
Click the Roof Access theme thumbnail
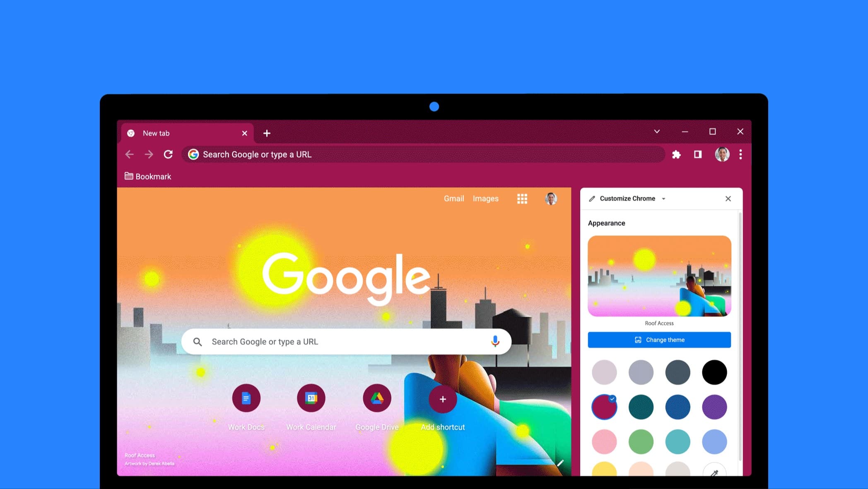(x=659, y=276)
